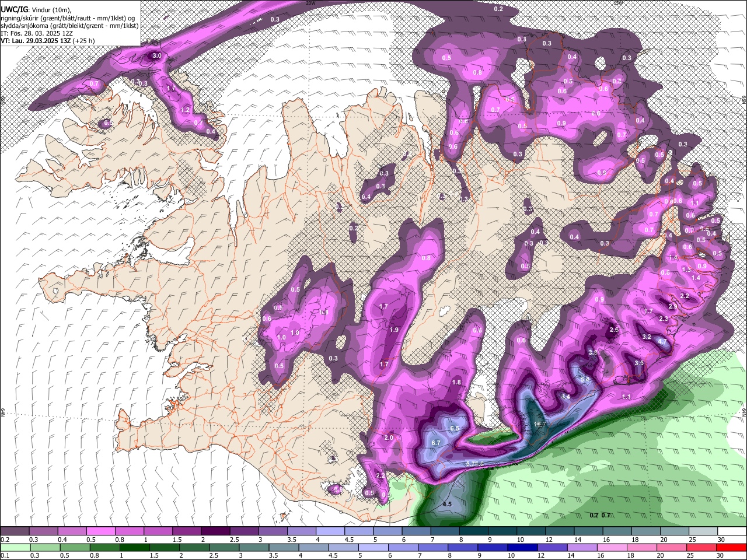
Task: Click the 2.0 precipitation value label
Action: click(389, 437)
